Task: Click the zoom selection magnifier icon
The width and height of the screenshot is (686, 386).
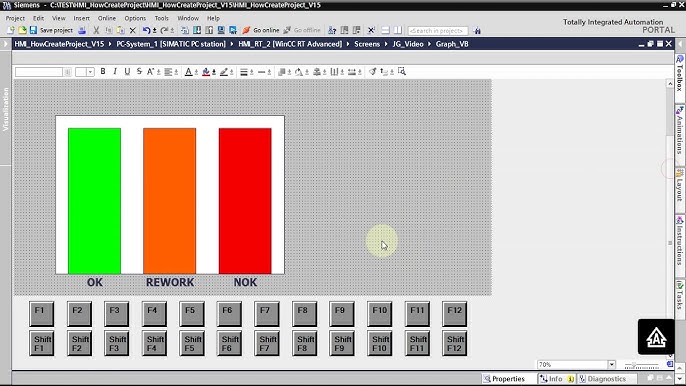Action: click(402, 71)
